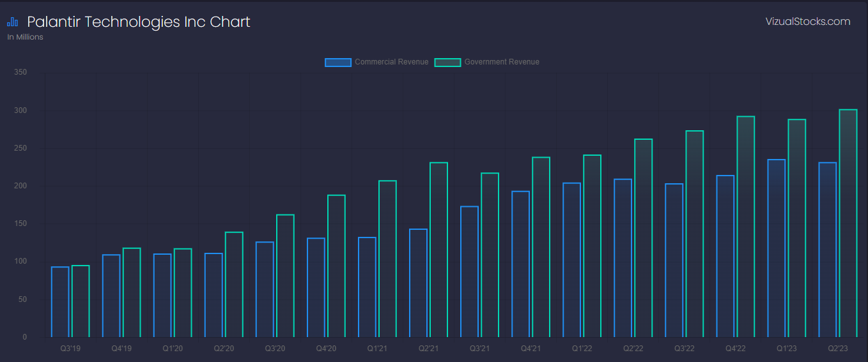The image size is (868, 362).
Task: Select the Q3'19 Government Revenue bar
Action: [81, 301]
